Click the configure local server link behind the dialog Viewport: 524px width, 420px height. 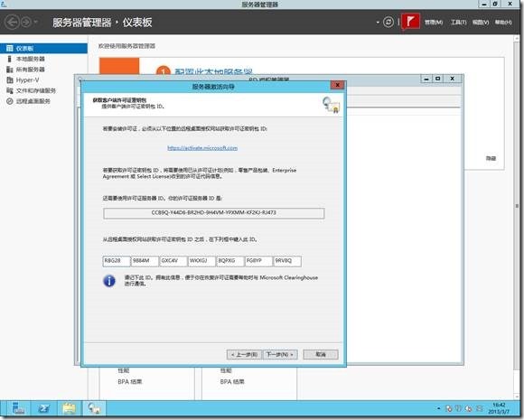(213, 71)
